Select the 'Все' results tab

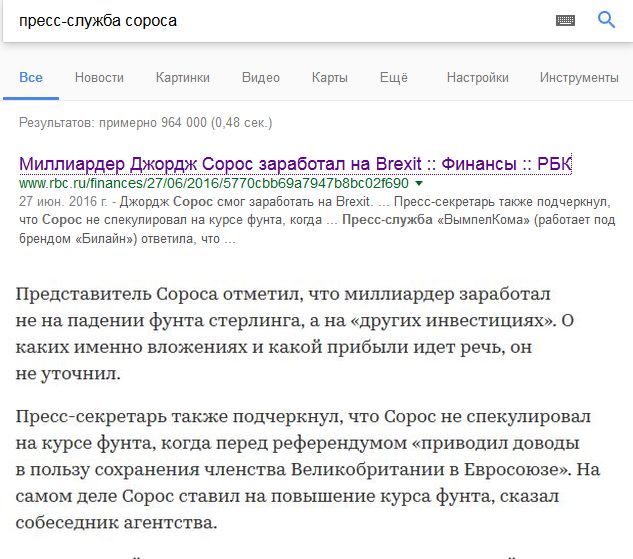(x=31, y=77)
